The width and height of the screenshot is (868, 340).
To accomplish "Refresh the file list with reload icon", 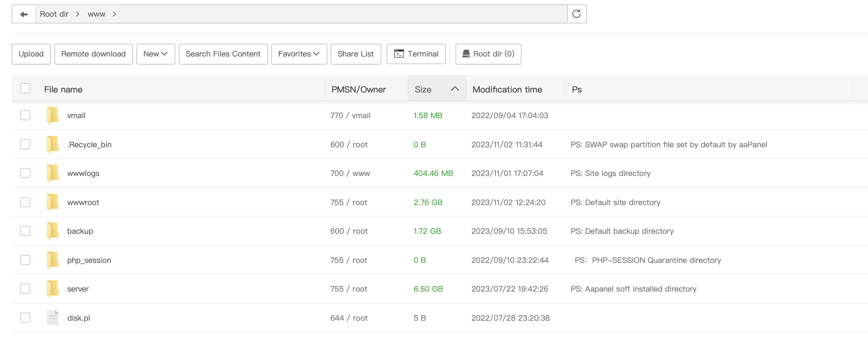I will pos(576,14).
